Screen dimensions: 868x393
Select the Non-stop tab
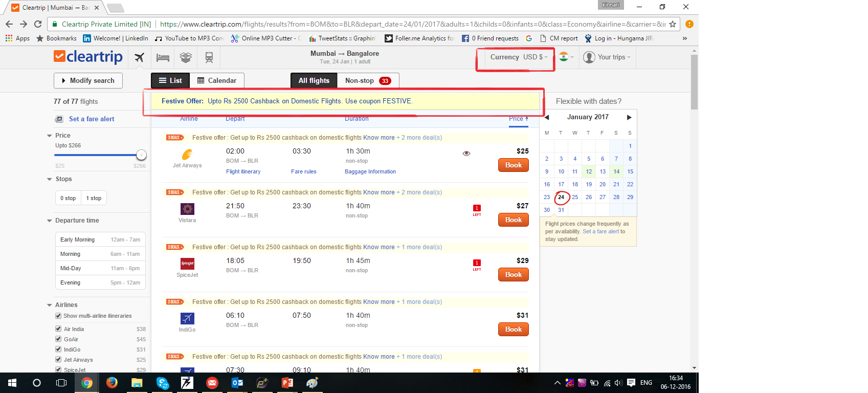(368, 80)
